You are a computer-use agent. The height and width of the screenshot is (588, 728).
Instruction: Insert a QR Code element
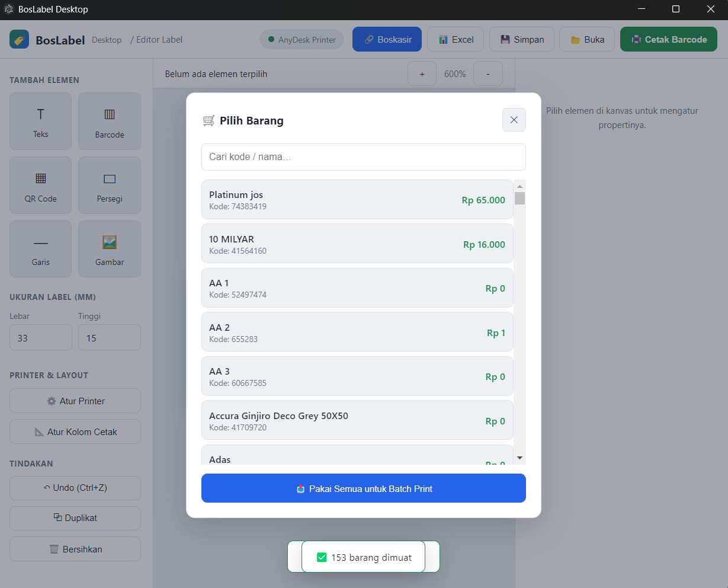[x=40, y=185]
